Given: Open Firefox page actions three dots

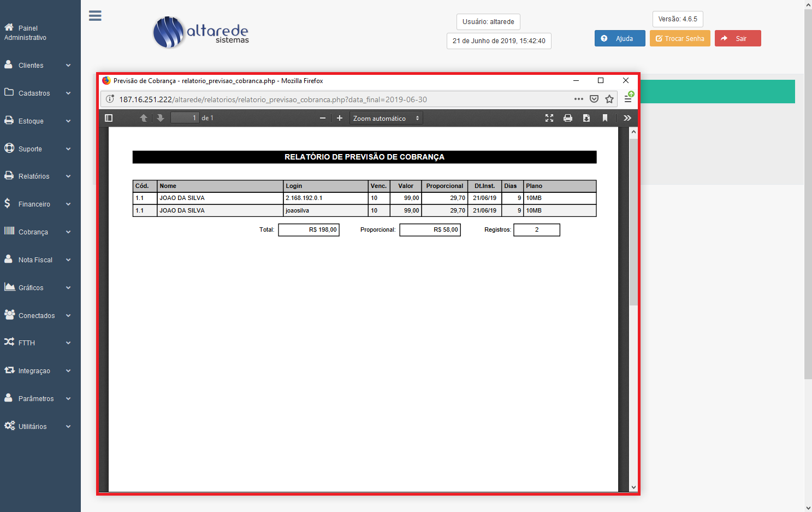Looking at the screenshot, I should [x=579, y=99].
